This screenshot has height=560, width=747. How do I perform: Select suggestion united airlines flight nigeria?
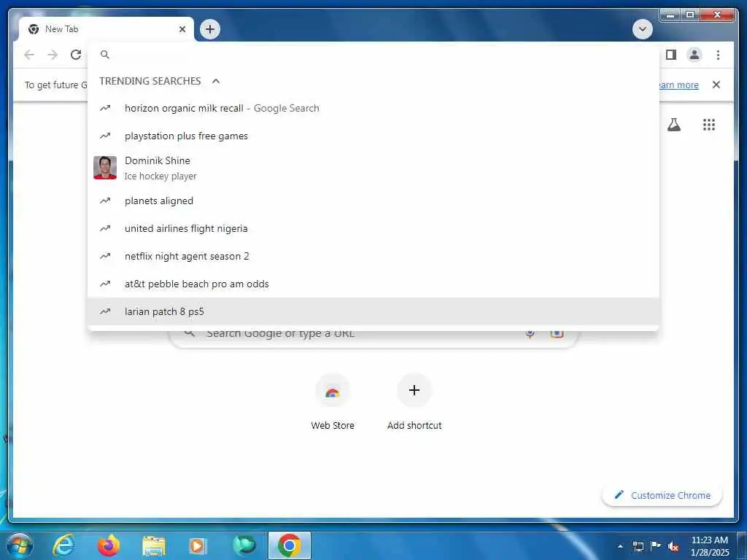(x=373, y=228)
